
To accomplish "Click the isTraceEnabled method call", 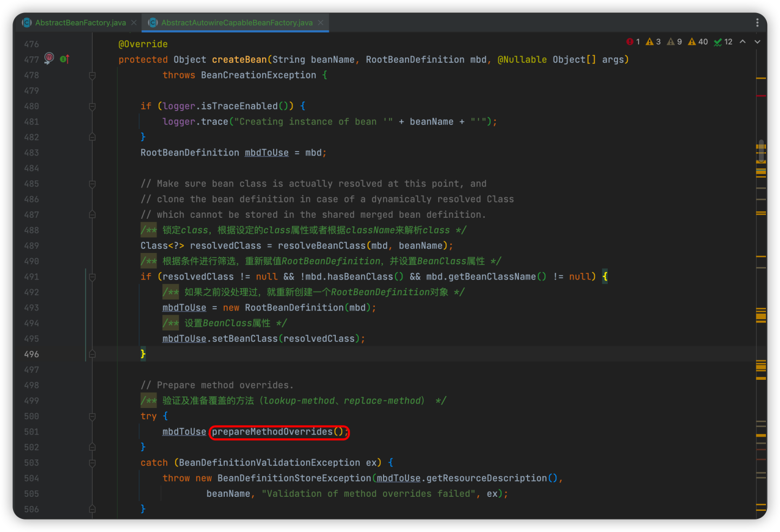I will click(239, 106).
